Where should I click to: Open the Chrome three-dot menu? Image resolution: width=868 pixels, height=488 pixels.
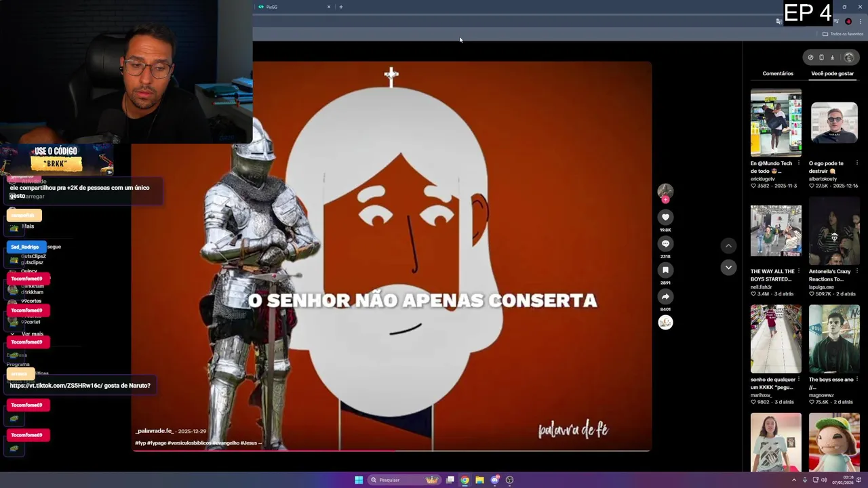pos(860,22)
